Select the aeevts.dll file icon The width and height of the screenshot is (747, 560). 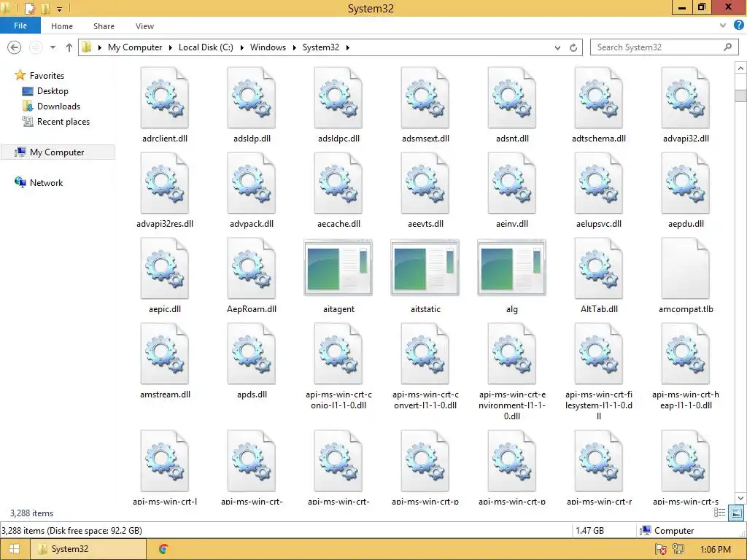click(425, 183)
